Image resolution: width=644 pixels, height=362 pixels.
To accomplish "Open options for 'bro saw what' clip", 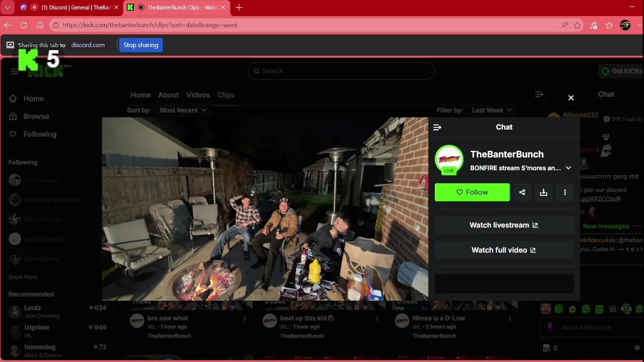I will [x=245, y=318].
